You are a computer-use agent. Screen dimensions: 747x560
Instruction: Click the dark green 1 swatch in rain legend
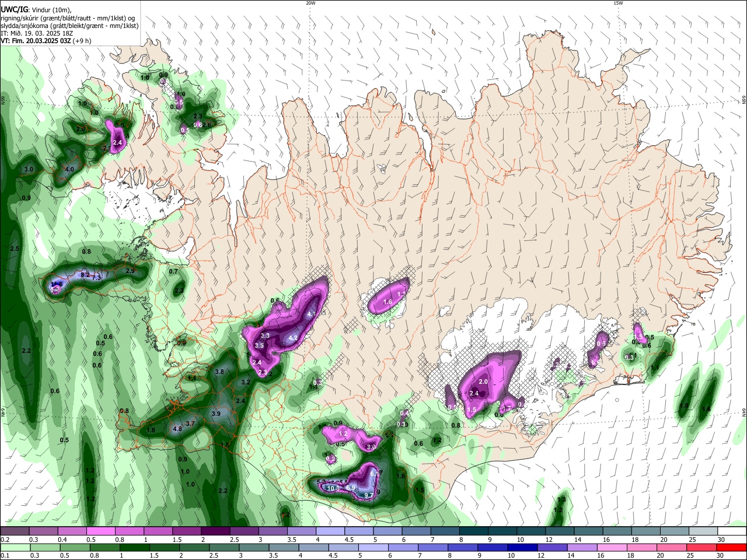134,547
